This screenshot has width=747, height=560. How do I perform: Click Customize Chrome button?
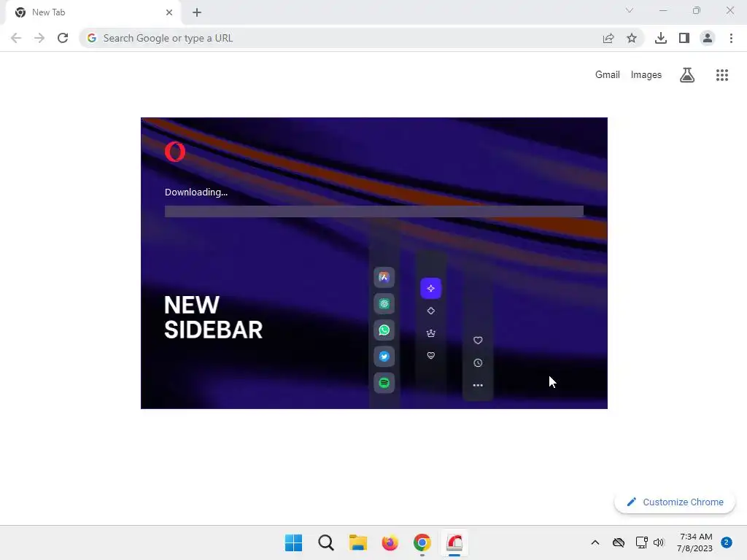coord(675,502)
